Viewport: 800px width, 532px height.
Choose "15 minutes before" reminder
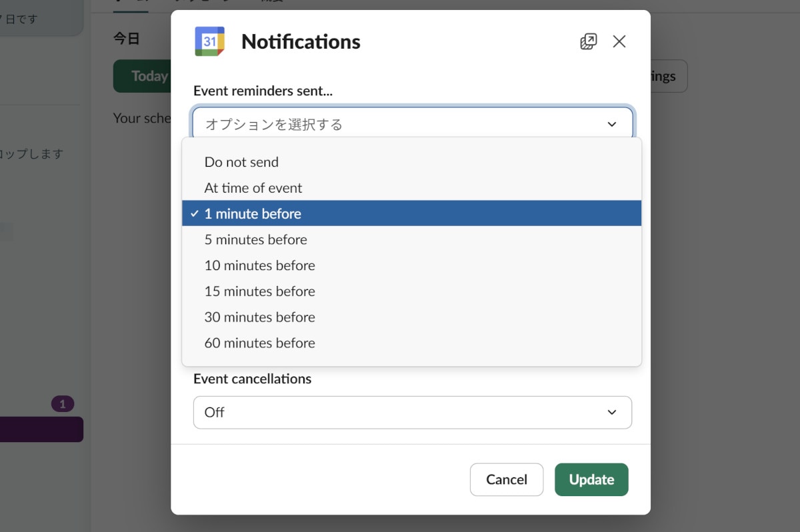coord(260,292)
